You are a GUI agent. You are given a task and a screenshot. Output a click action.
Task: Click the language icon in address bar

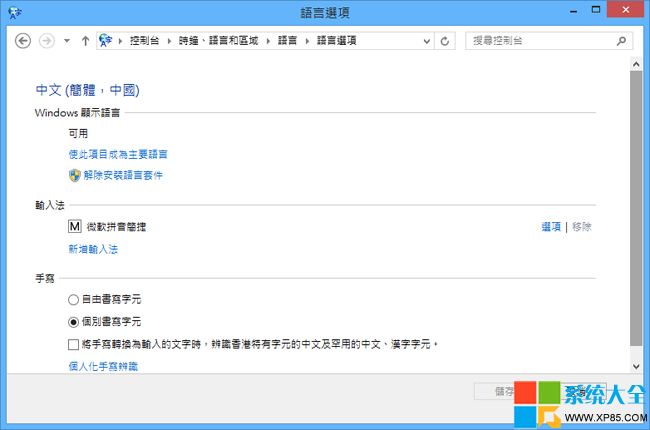tap(106, 41)
